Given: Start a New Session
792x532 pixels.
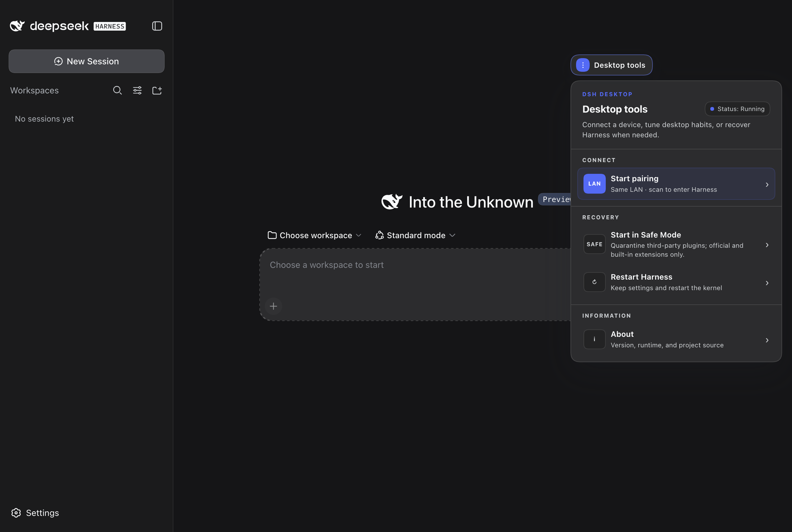Looking at the screenshot, I should [87, 62].
